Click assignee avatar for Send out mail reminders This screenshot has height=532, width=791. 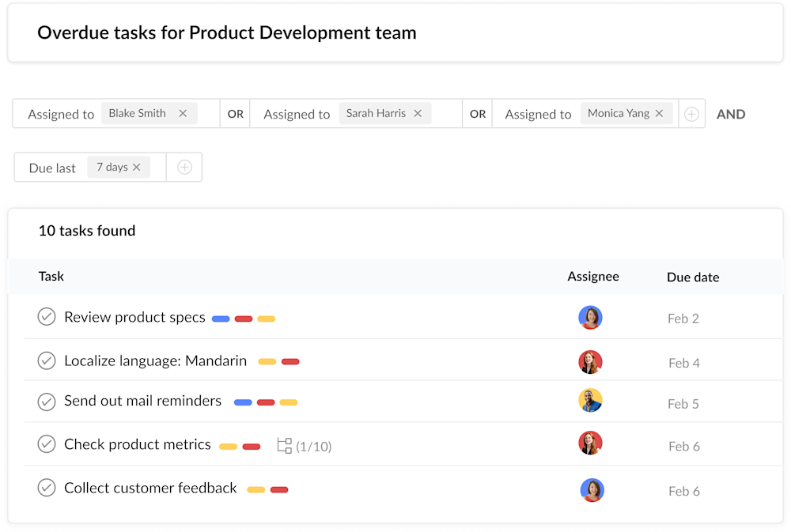[590, 401]
